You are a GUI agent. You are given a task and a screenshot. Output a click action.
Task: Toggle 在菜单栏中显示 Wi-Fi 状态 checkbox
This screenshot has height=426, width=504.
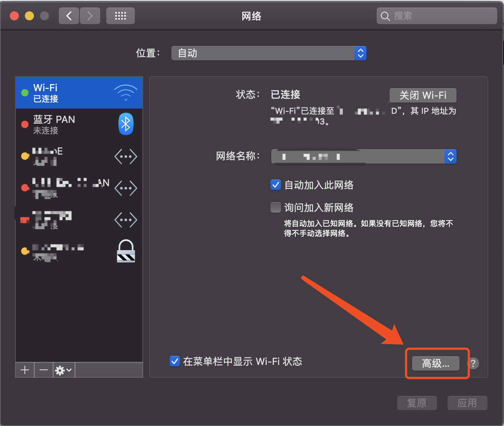click(175, 362)
